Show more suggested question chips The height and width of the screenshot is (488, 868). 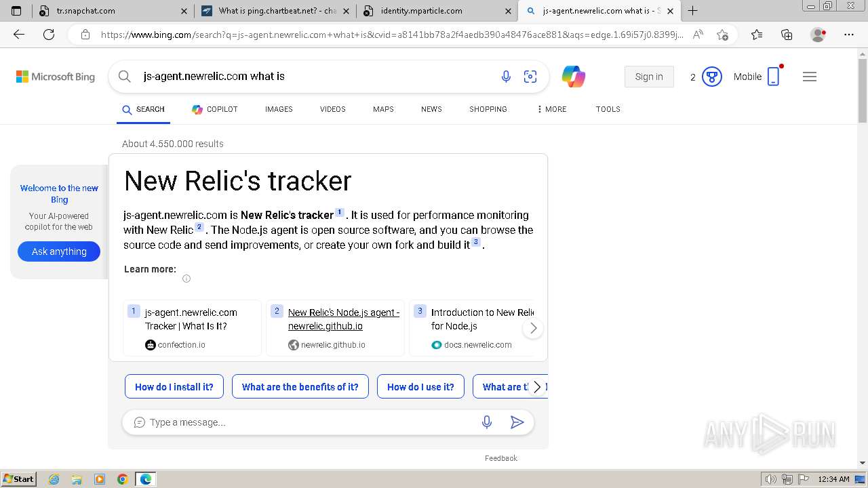point(537,387)
